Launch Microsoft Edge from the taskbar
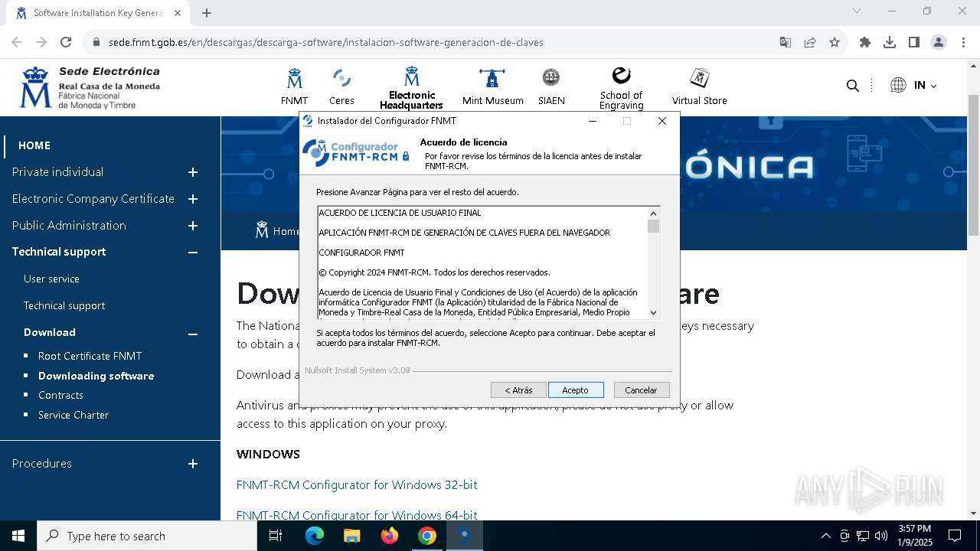Image resolution: width=980 pixels, height=551 pixels. 315,536
